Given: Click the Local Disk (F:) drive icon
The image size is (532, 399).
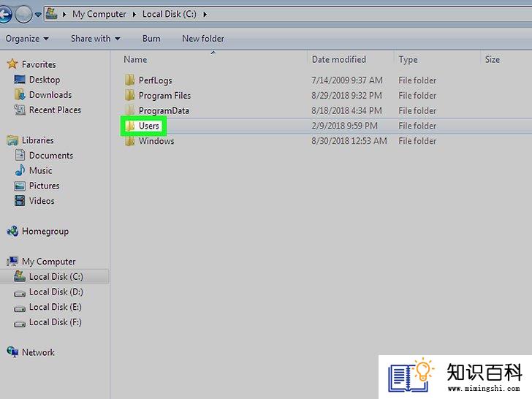Looking at the screenshot, I should coord(20,324).
